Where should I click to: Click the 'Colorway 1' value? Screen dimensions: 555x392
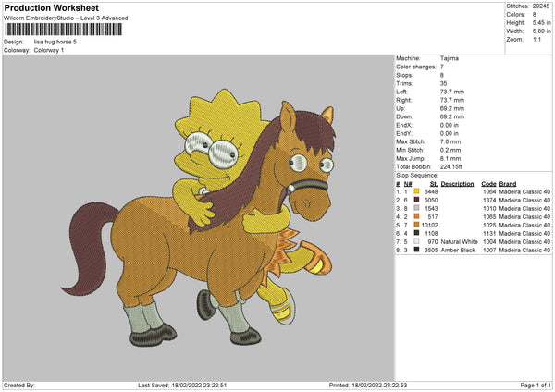tap(49, 50)
